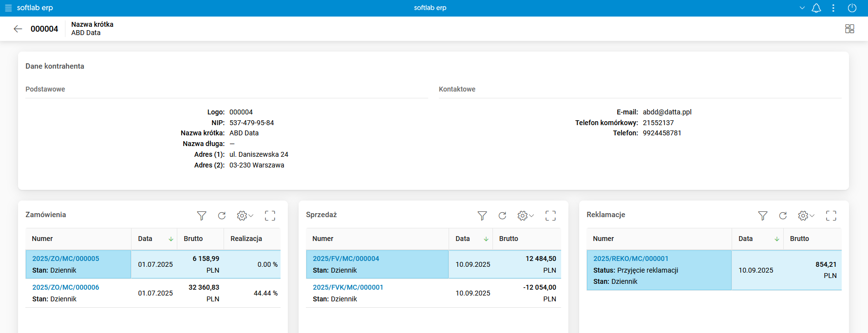Open Reklamacje panel settings gear
The image size is (868, 333).
coord(806,216)
